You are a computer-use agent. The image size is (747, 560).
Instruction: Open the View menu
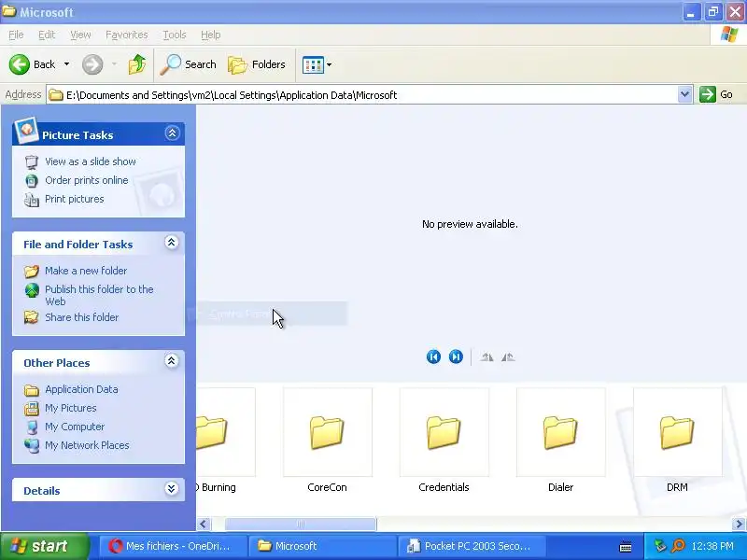coord(80,35)
